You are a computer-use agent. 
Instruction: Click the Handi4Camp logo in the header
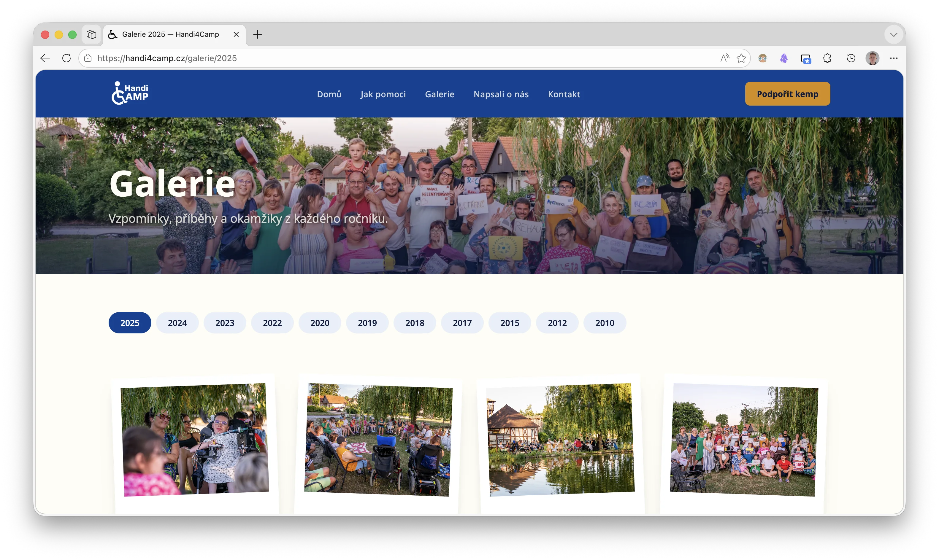(x=130, y=93)
